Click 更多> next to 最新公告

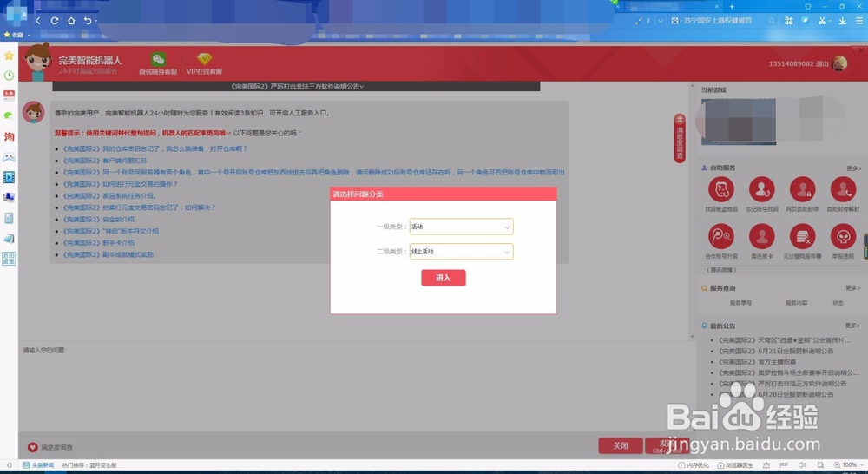tap(853, 326)
